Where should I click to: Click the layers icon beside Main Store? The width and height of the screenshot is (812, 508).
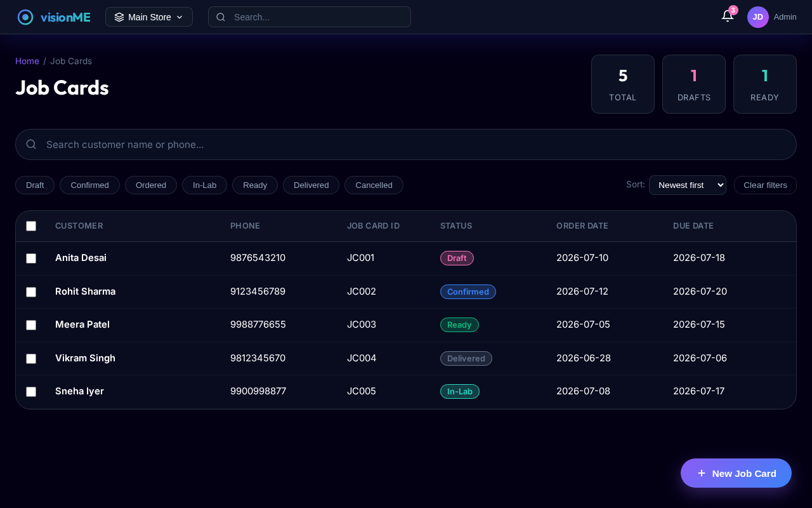(119, 17)
